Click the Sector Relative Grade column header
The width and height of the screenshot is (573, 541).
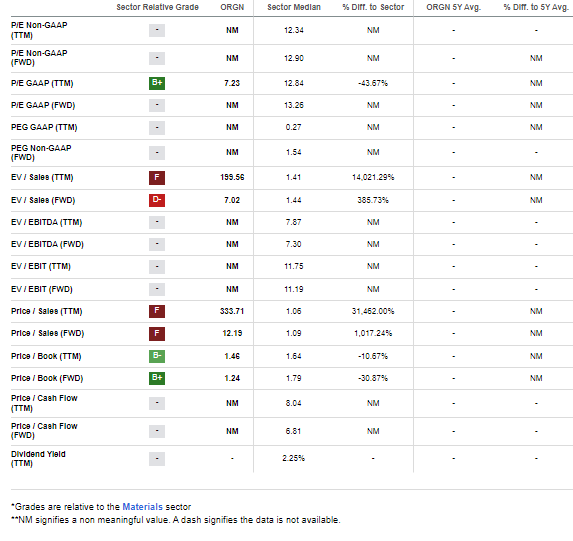158,7
